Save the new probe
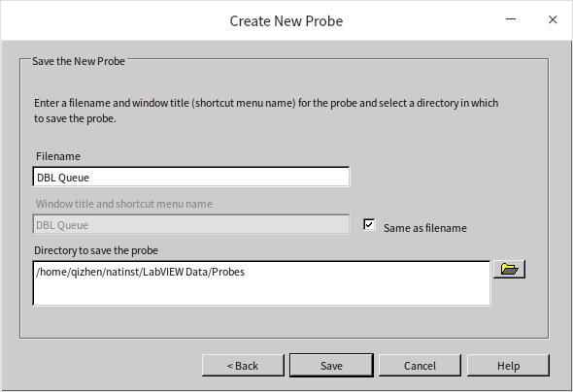The image size is (573, 392). tap(331, 366)
